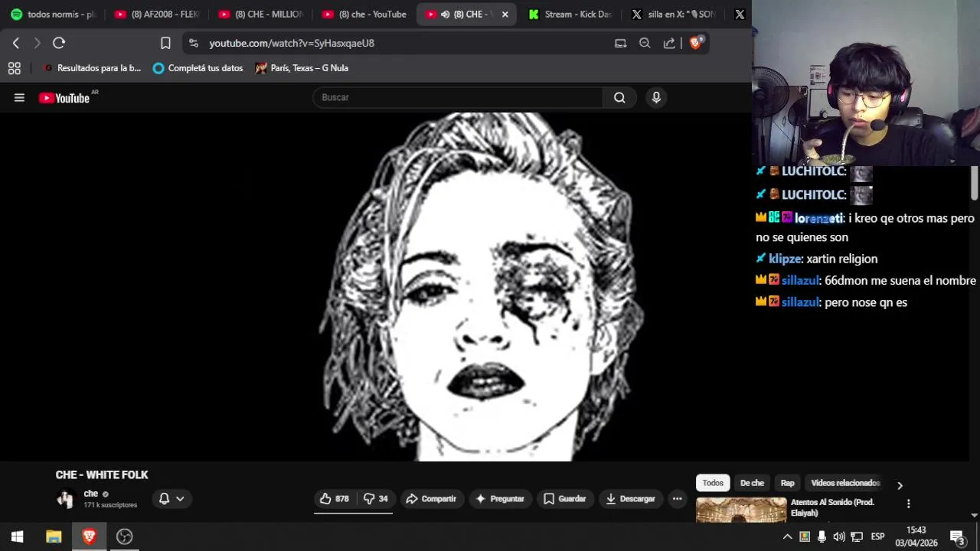980x551 pixels.
Task: Open more actions three-dot menu
Action: point(677,499)
